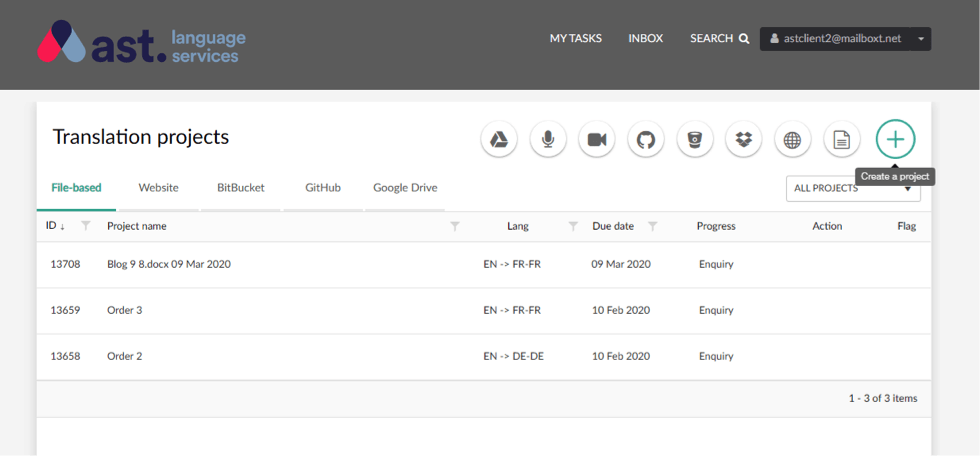Click the Translation projects heading

[x=141, y=137]
